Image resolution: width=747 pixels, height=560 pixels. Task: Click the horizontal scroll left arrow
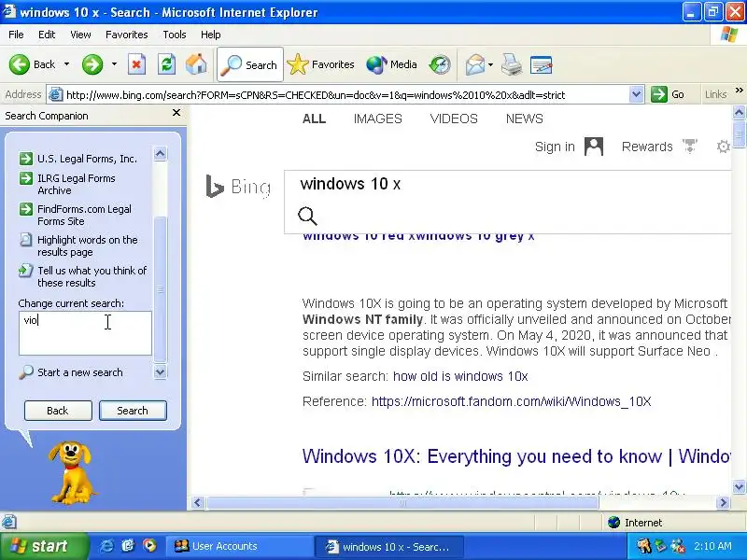click(x=198, y=502)
